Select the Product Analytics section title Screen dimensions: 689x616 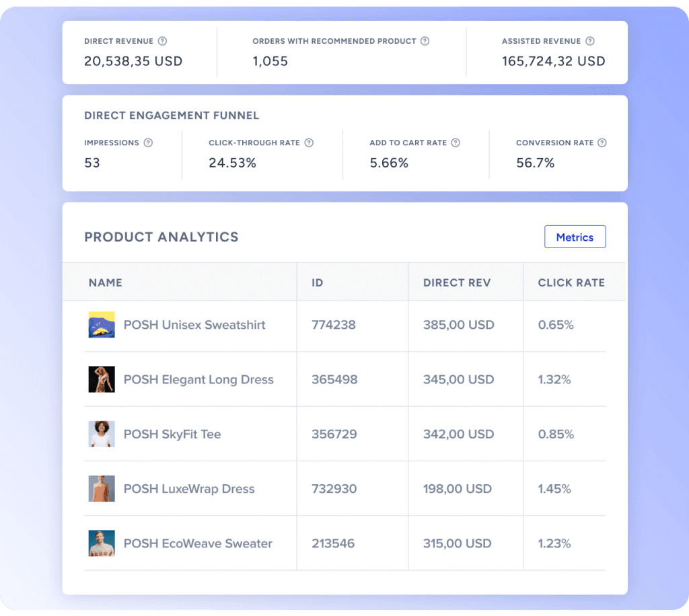click(x=161, y=237)
